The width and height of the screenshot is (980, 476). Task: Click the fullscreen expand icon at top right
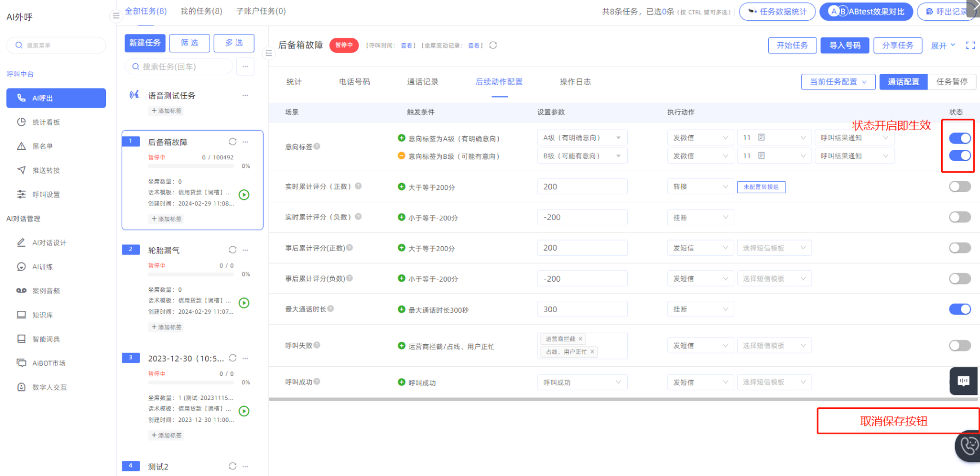[x=970, y=46]
